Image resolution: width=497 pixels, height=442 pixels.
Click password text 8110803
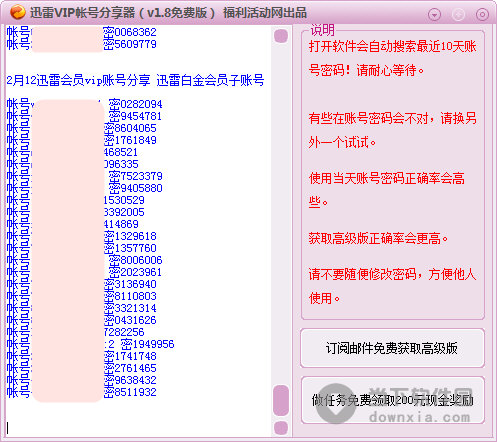click(135, 296)
